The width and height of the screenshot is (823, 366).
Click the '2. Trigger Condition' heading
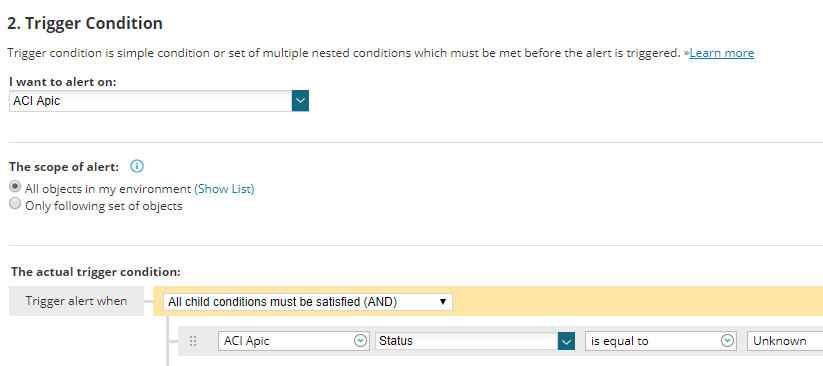click(85, 23)
